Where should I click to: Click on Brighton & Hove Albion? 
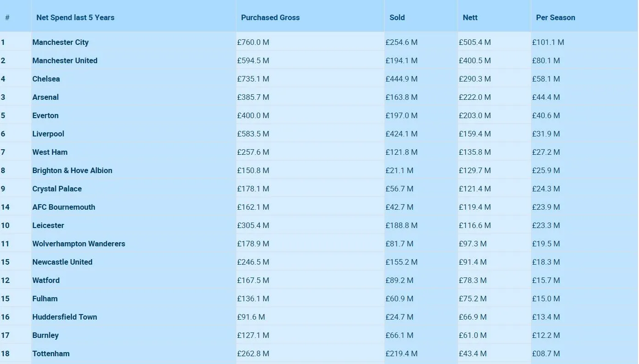coord(72,171)
